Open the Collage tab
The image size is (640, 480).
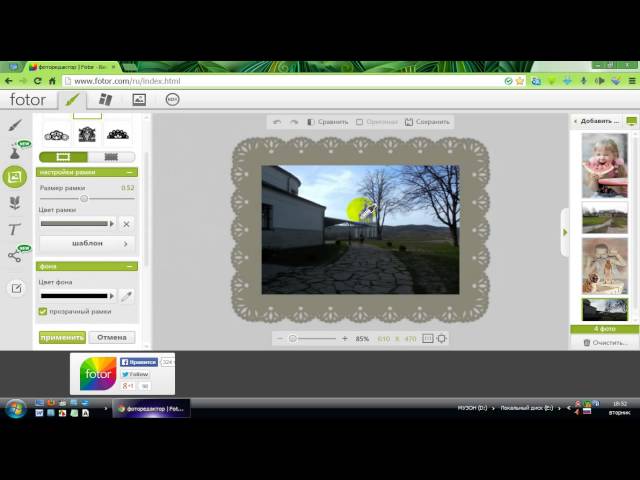click(105, 100)
